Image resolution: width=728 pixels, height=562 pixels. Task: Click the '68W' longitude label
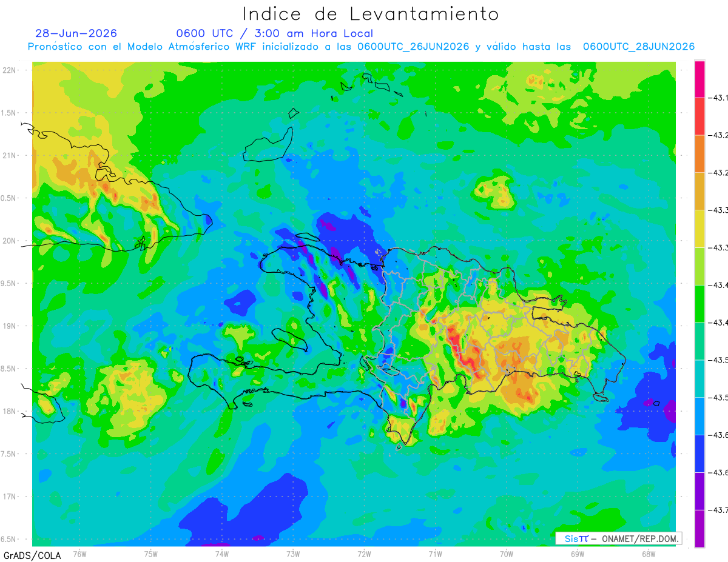pyautogui.click(x=649, y=554)
